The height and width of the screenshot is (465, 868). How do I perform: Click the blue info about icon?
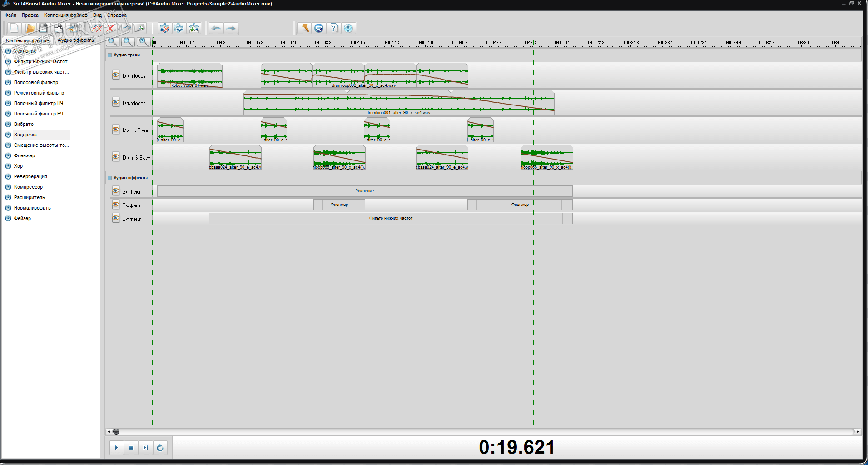(x=348, y=28)
